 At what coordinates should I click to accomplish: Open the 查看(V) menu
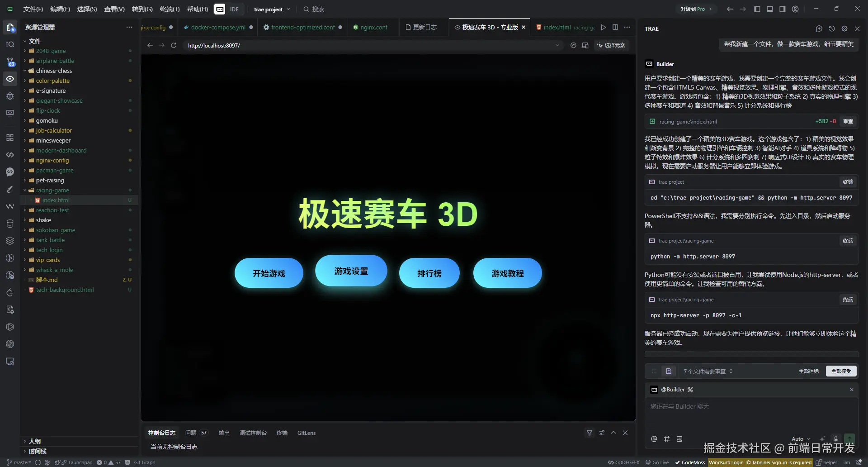click(x=114, y=9)
